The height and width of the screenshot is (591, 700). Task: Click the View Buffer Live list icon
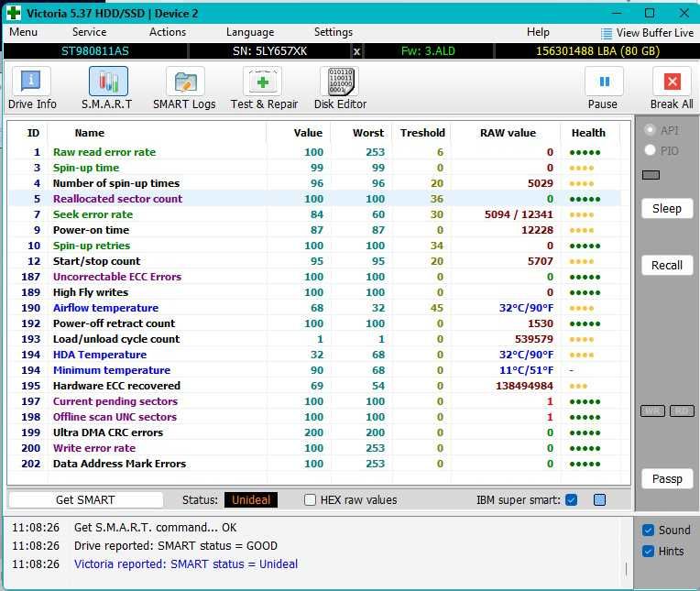click(607, 33)
